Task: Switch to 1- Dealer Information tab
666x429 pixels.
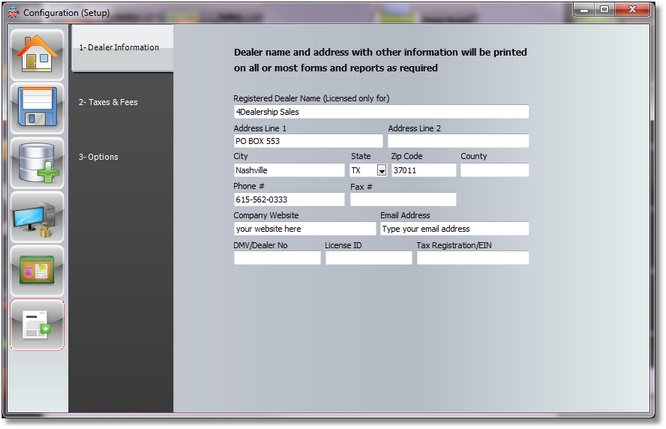Action: click(120, 48)
